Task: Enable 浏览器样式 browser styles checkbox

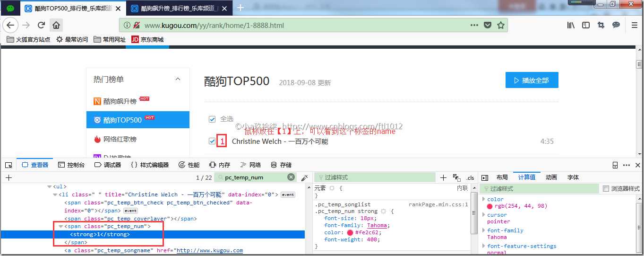Action: 606,189
